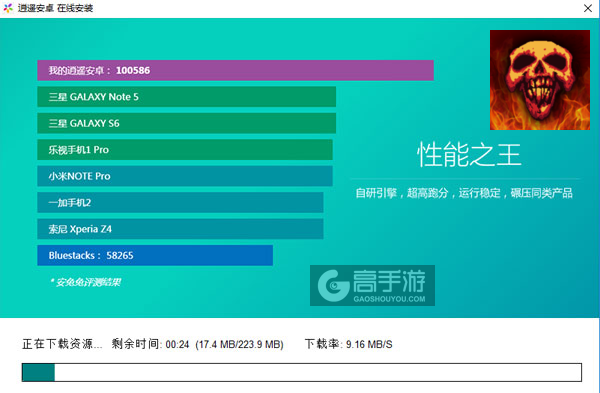
Task: Click the 逍遥安卓 在线安装 window title
Action: point(55,8)
